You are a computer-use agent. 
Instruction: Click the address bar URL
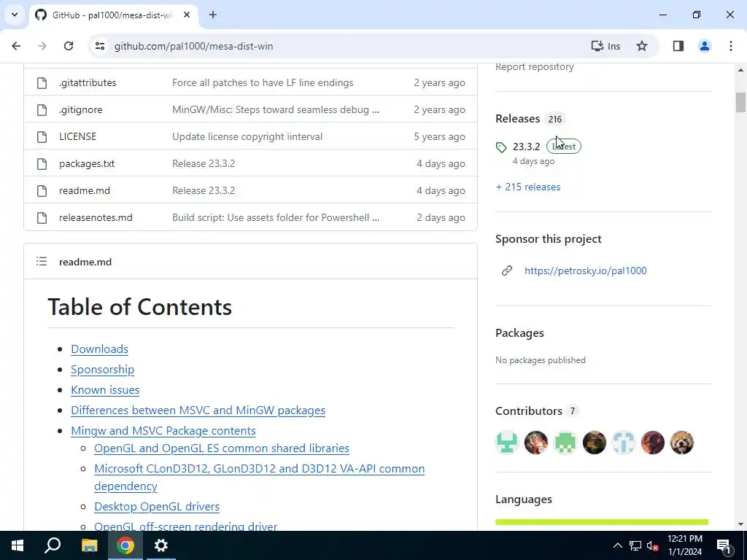click(193, 46)
